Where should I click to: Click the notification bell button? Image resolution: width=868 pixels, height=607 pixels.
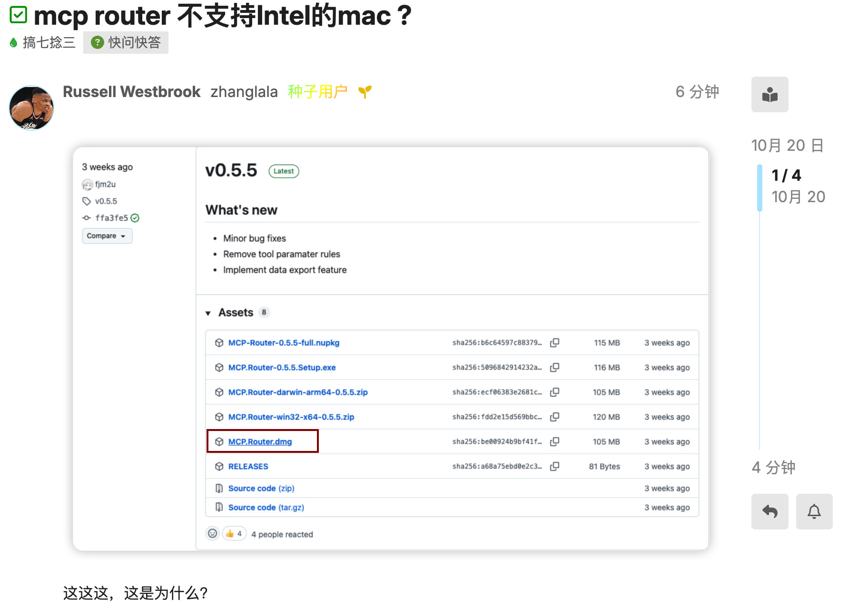[814, 512]
